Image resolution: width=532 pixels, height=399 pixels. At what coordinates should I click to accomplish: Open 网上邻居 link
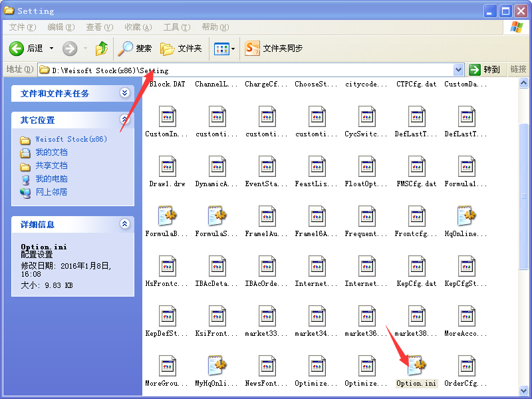tap(52, 192)
